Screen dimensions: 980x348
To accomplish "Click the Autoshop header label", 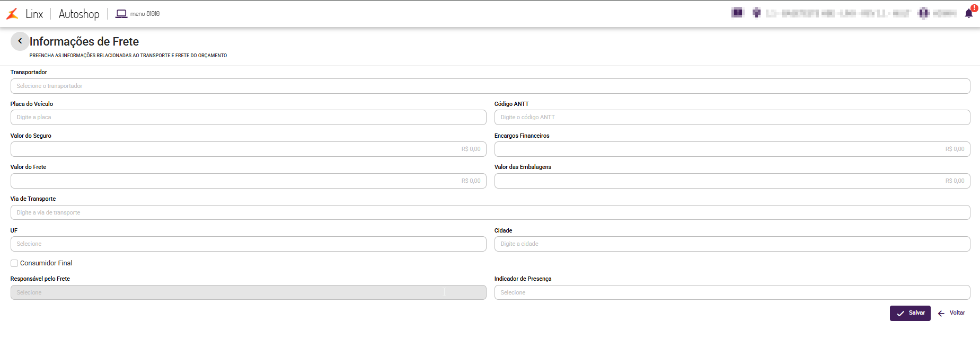I will coord(79,14).
